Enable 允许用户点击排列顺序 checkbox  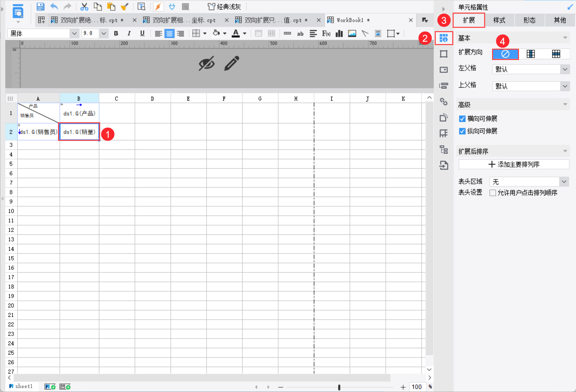tap(493, 193)
